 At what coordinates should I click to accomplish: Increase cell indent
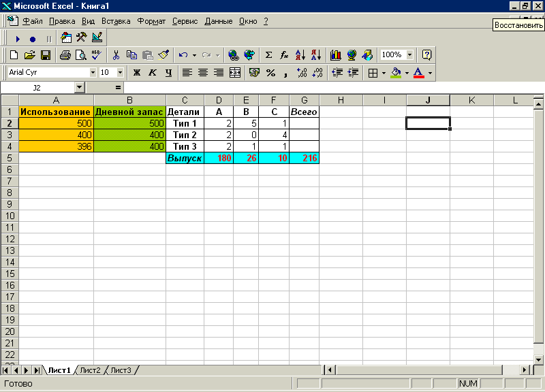[x=353, y=73]
